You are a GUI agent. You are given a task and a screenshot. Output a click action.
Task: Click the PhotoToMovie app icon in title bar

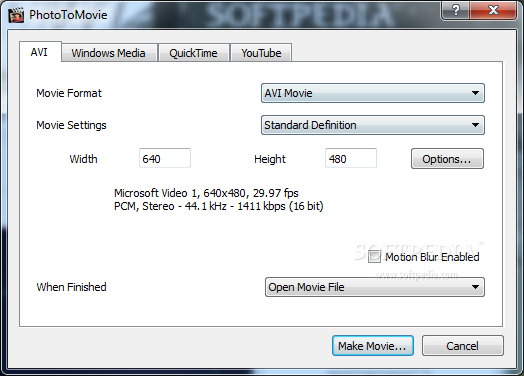(16, 15)
